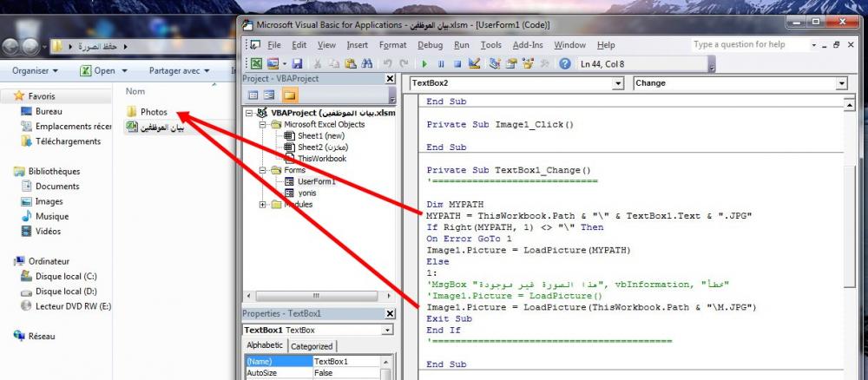868x380 pixels.
Task: Open the TextBox2 object dropdown
Action: pyautogui.click(x=618, y=83)
